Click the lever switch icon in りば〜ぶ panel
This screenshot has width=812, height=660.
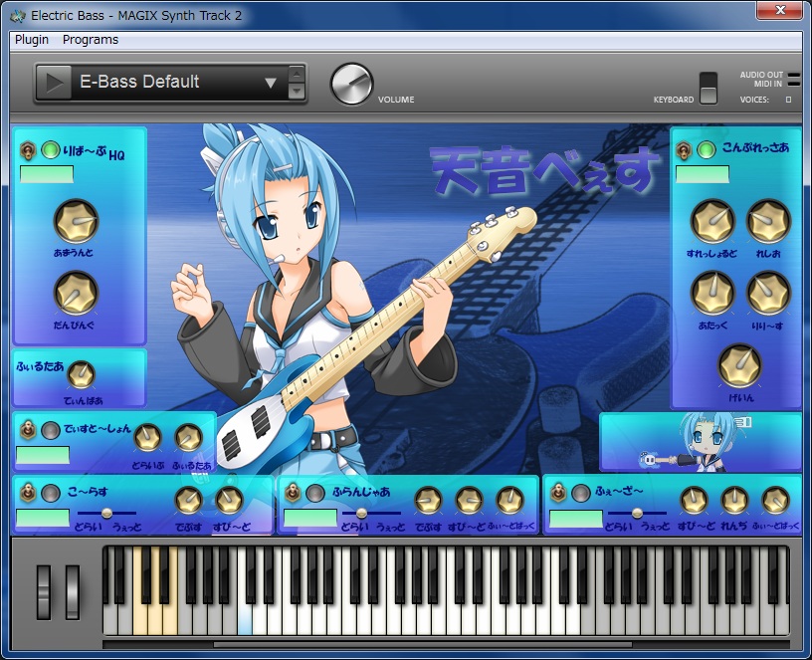[27, 150]
